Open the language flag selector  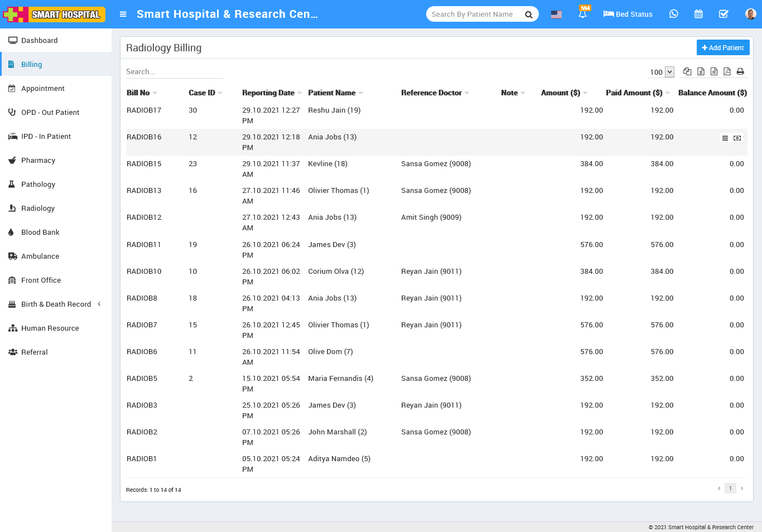(556, 14)
